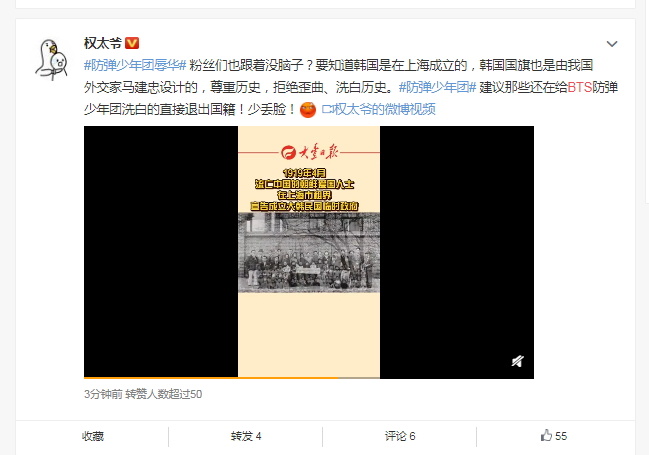Click the video icon before 权太爷的微博视频

pos(327,109)
